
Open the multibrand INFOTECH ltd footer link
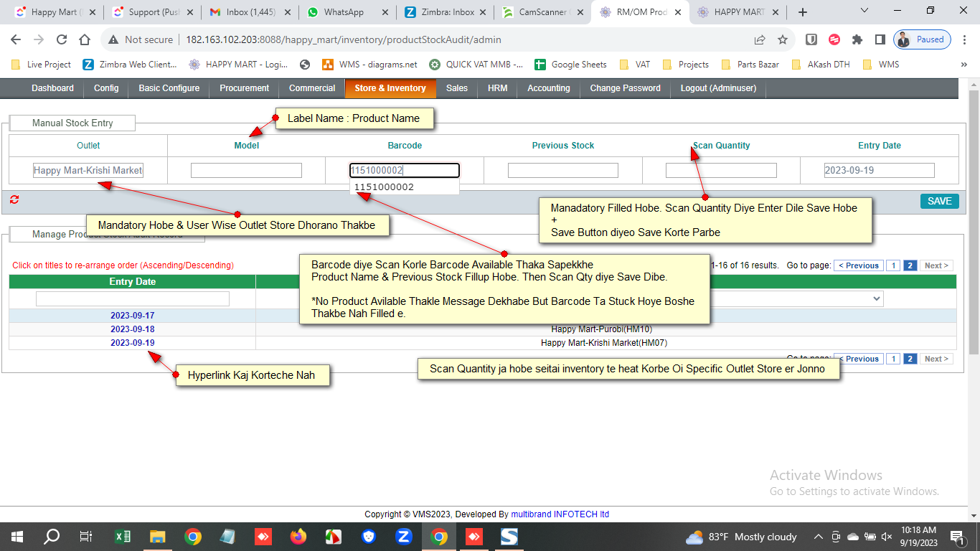[x=560, y=514]
